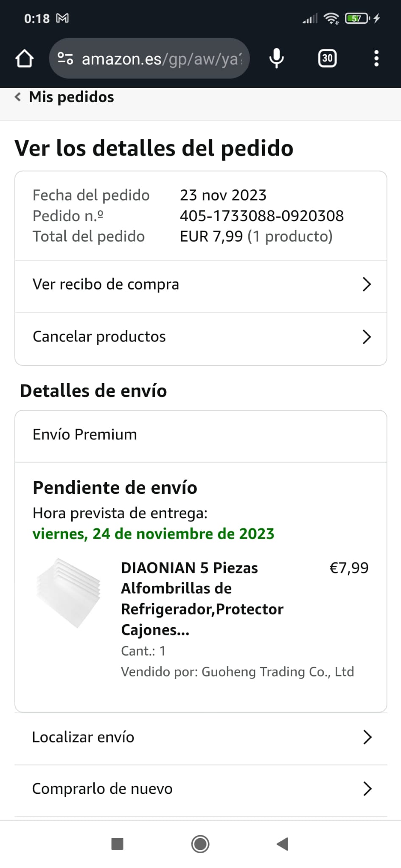The width and height of the screenshot is (401, 868).
Task: Go back to Mis pedidos
Action: click(x=65, y=97)
